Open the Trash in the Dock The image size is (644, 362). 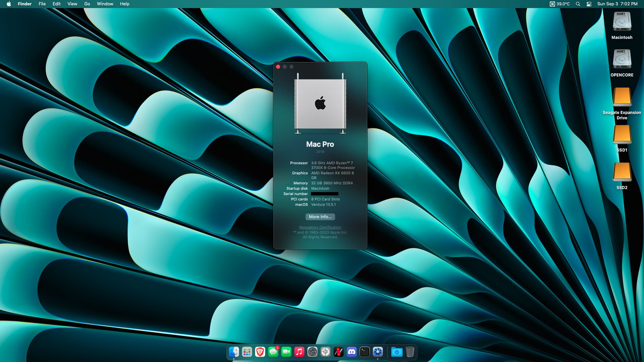click(x=410, y=352)
